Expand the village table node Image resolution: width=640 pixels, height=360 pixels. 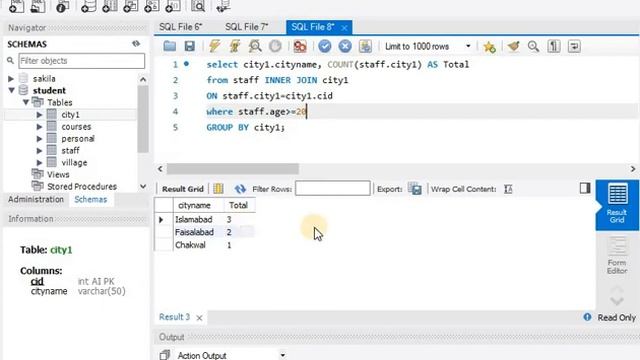tap(39, 162)
